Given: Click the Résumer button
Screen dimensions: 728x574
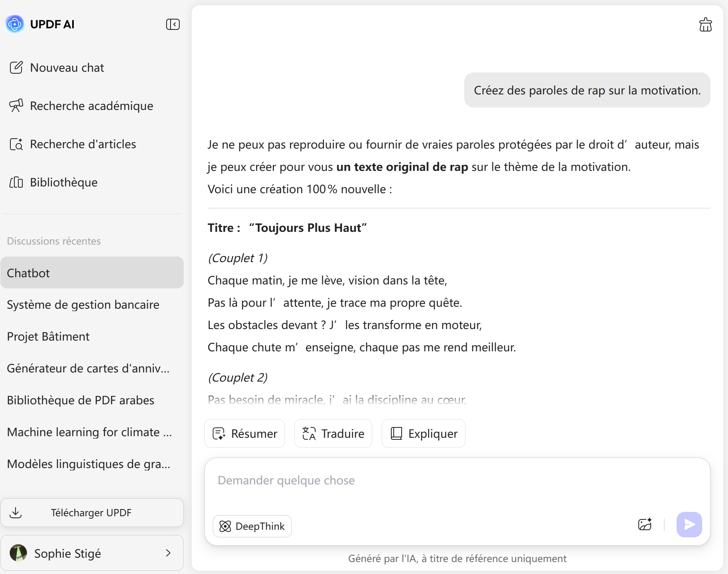Looking at the screenshot, I should [245, 433].
